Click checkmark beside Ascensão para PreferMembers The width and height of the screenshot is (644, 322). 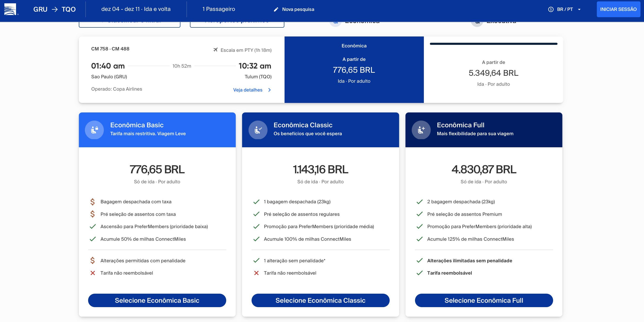[x=93, y=227]
